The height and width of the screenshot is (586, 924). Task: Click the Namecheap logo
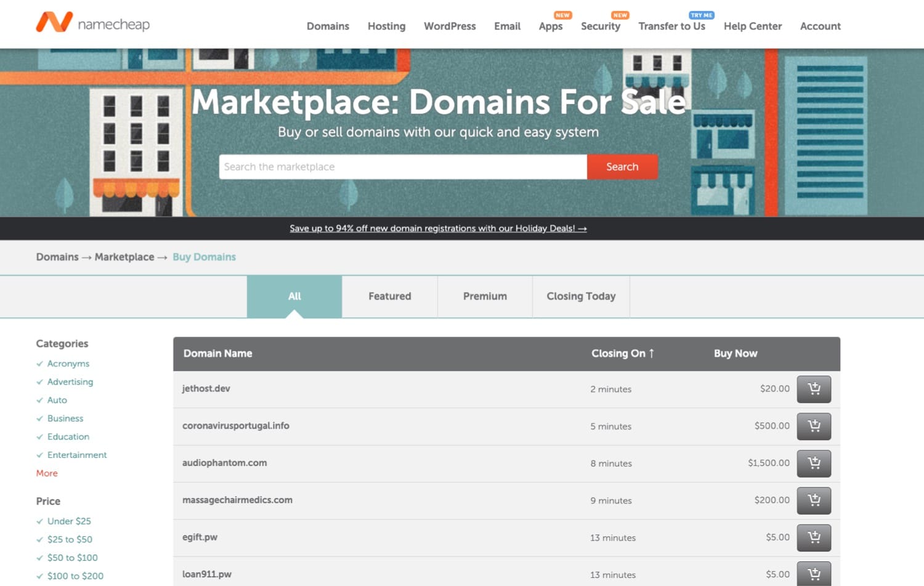click(x=92, y=23)
